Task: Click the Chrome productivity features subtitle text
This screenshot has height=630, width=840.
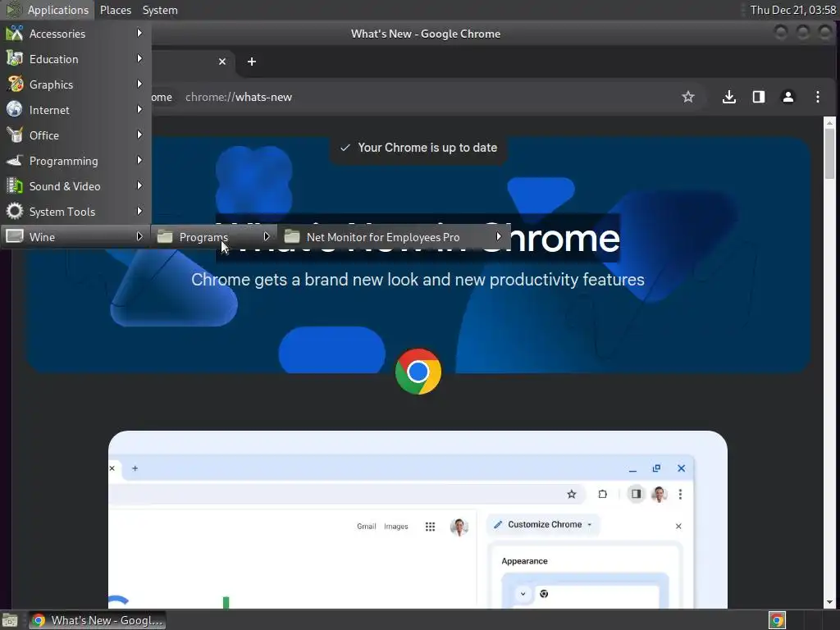Action: (418, 280)
